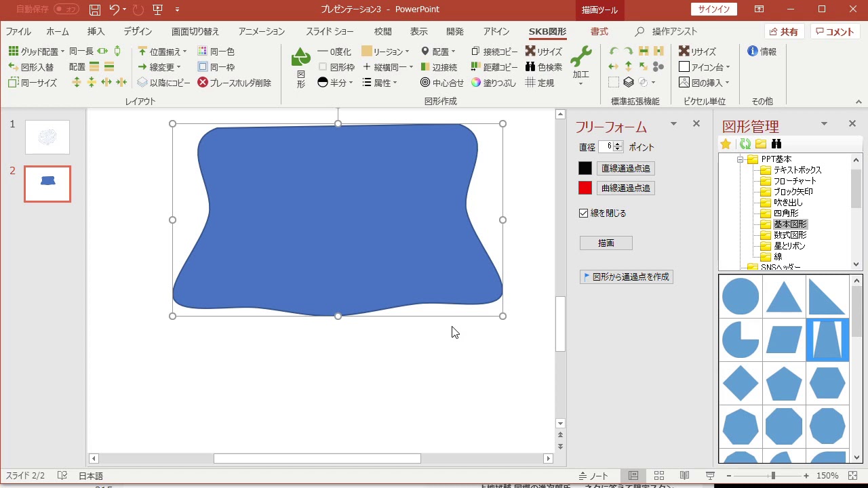Switch to normal view in status bar
Viewport: 868px width, 488px height.
pyautogui.click(x=633, y=476)
